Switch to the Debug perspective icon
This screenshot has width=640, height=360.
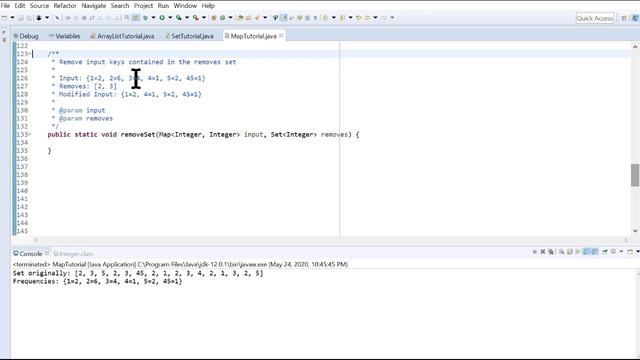point(635,18)
